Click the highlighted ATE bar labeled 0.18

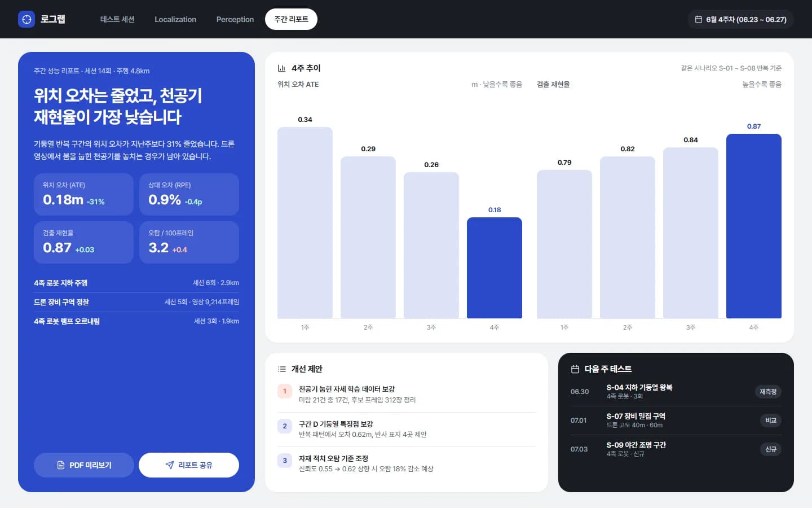pyautogui.click(x=495, y=268)
